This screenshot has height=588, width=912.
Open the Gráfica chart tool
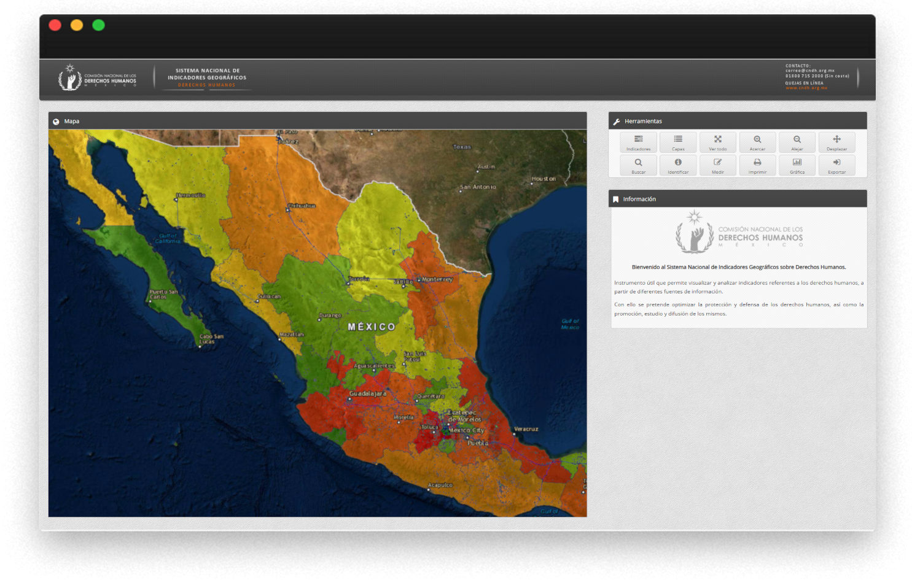[797, 166]
